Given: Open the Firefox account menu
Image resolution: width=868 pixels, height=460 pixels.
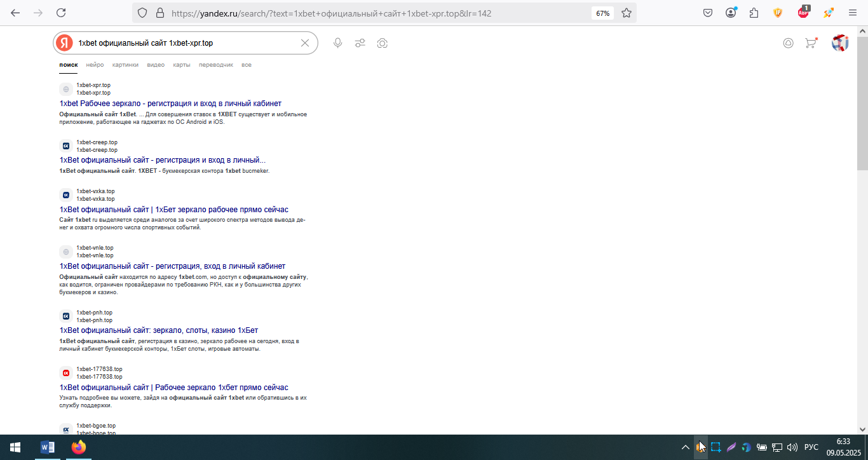Looking at the screenshot, I should tap(731, 13).
